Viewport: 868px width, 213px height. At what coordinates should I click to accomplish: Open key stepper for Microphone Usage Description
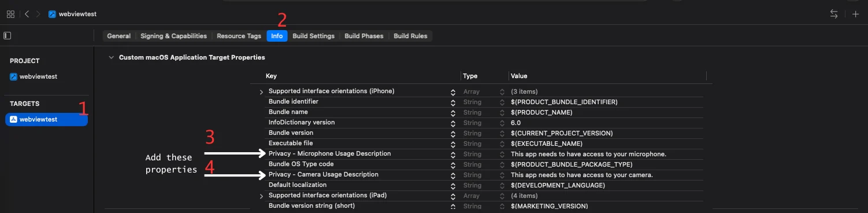point(453,155)
